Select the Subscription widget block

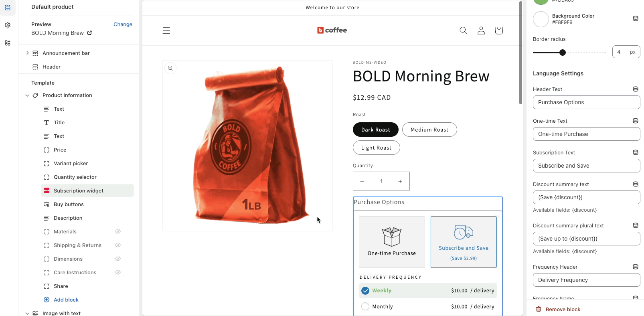click(87, 190)
